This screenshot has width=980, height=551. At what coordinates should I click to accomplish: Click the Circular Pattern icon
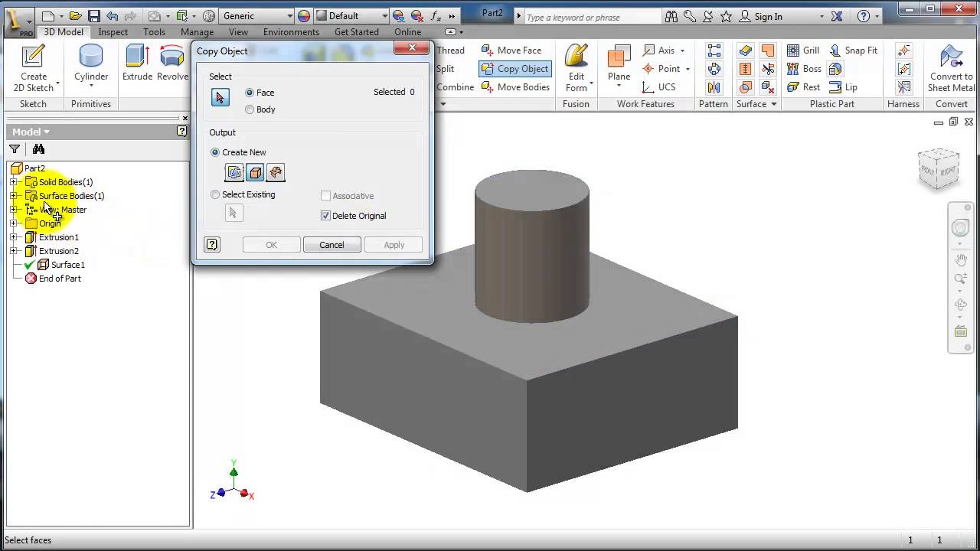714,69
